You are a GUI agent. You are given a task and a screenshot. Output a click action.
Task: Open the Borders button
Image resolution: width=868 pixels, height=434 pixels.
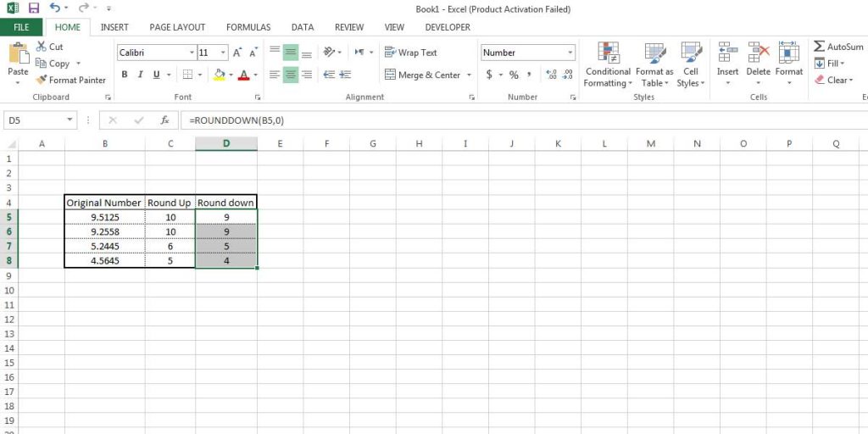[187, 75]
